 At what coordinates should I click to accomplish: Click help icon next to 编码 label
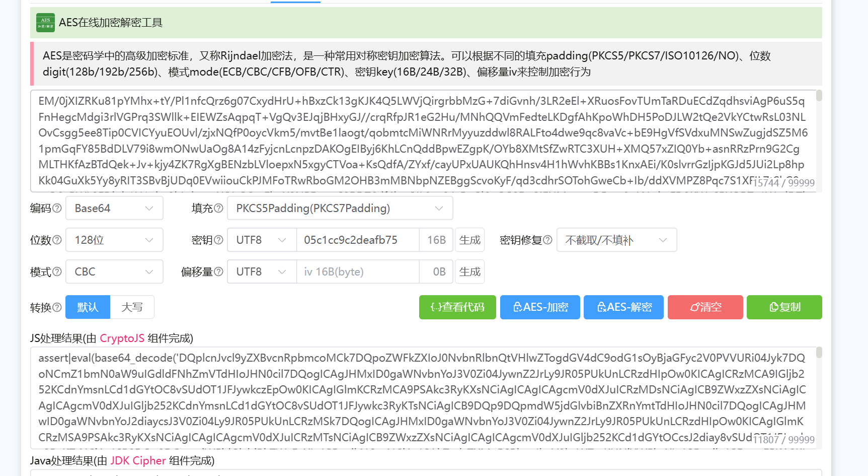(57, 208)
